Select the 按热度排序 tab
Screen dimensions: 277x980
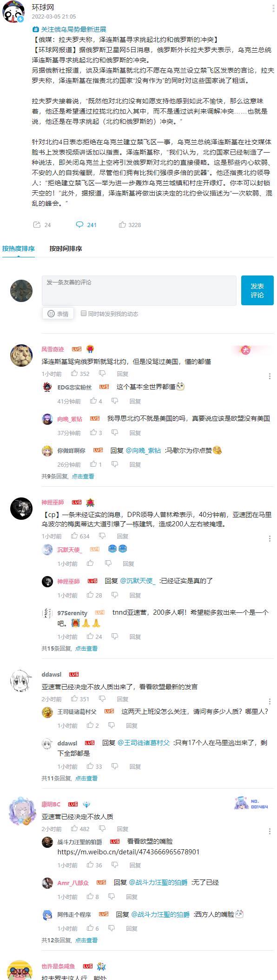[x=19, y=248]
